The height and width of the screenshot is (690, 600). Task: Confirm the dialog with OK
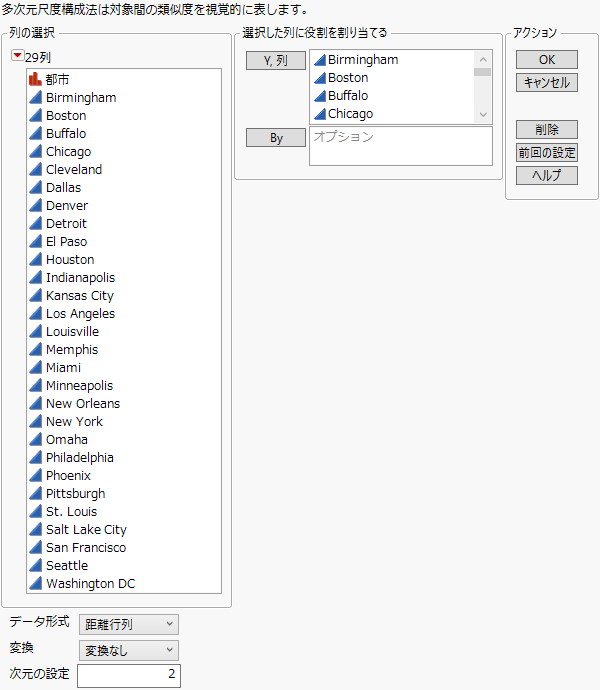click(547, 59)
